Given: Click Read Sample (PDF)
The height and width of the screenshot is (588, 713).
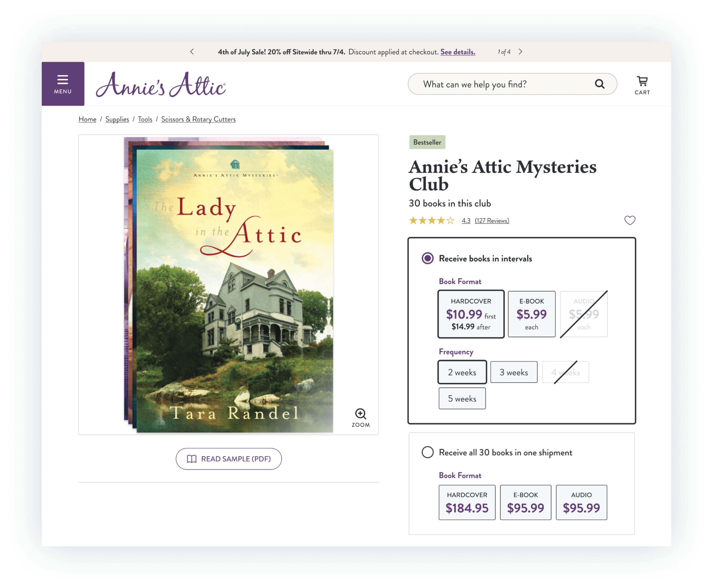Looking at the screenshot, I should tap(229, 459).
